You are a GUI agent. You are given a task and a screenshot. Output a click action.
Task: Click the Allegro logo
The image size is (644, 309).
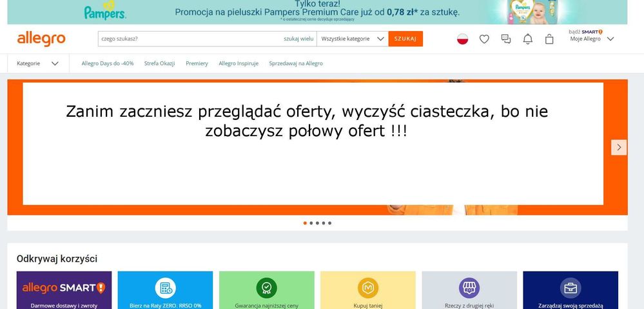(x=41, y=39)
